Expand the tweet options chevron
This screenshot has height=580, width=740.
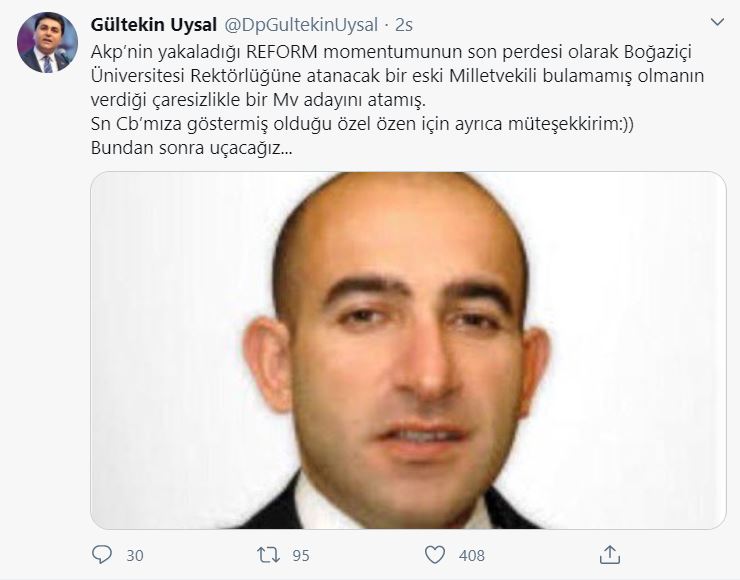tap(717, 22)
